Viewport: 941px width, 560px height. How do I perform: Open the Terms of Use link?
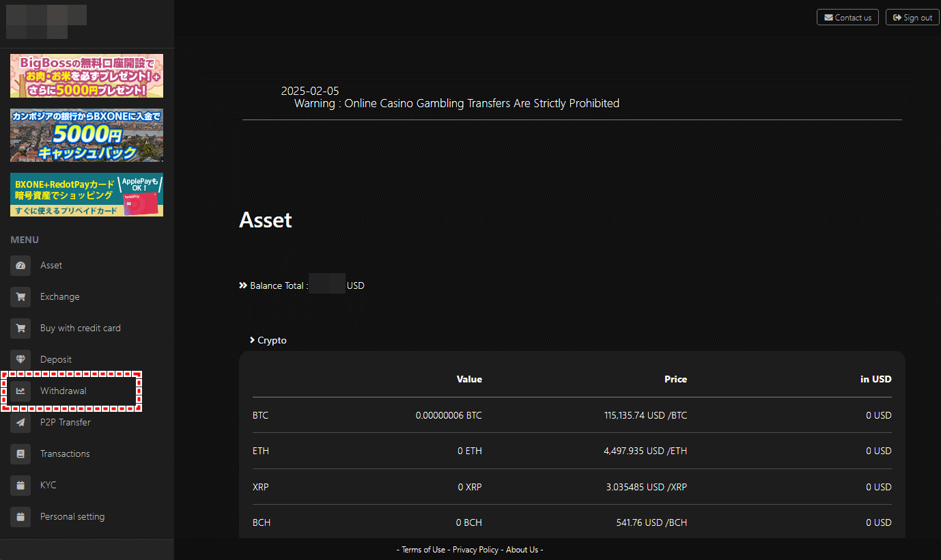point(423,550)
